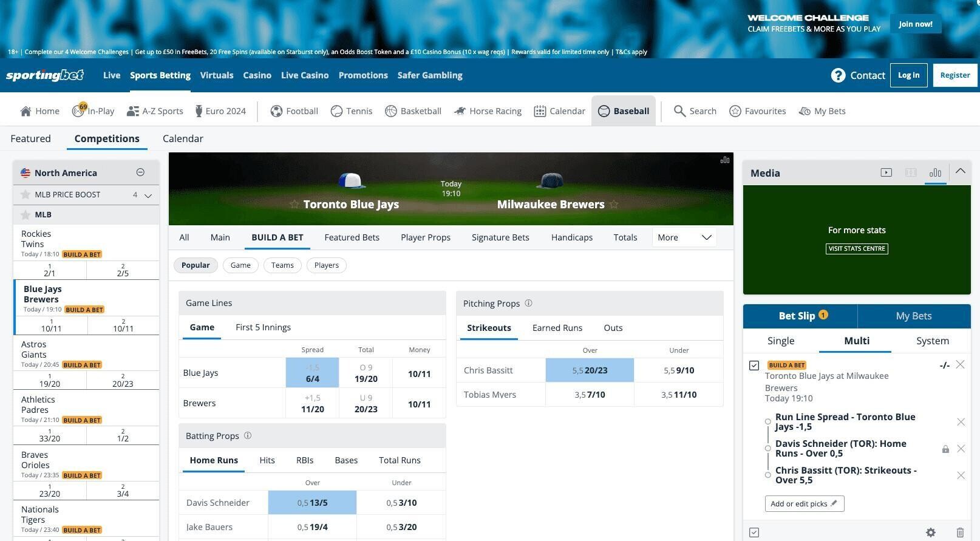Show Batting Props info icon
This screenshot has width=980, height=541.
click(248, 435)
